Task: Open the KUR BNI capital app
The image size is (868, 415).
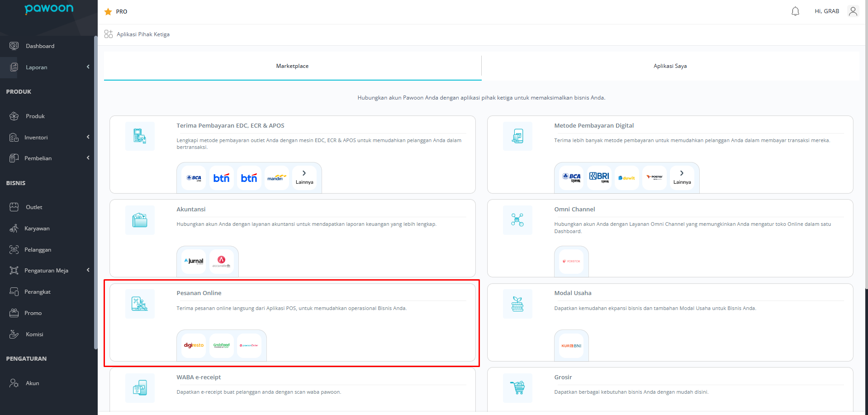Action: 572,346
